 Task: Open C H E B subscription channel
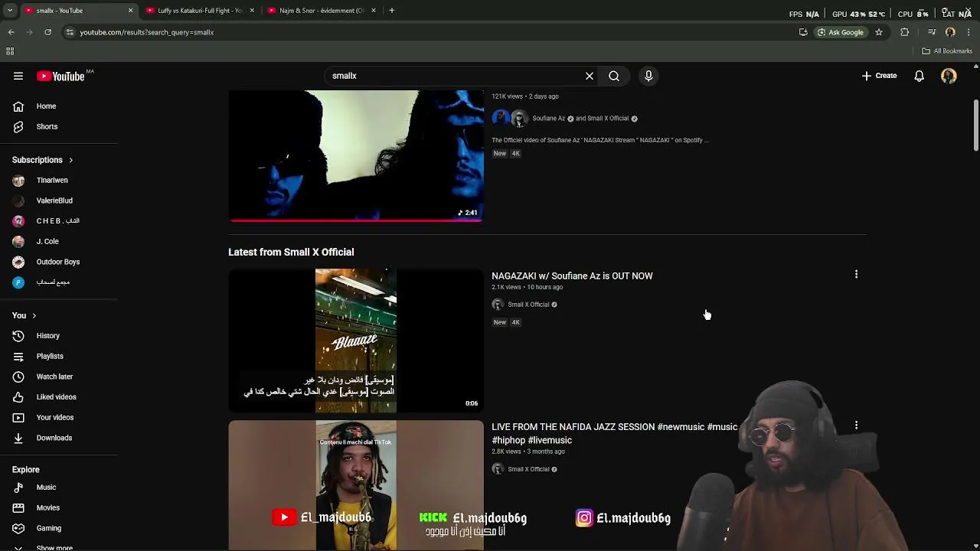point(59,221)
